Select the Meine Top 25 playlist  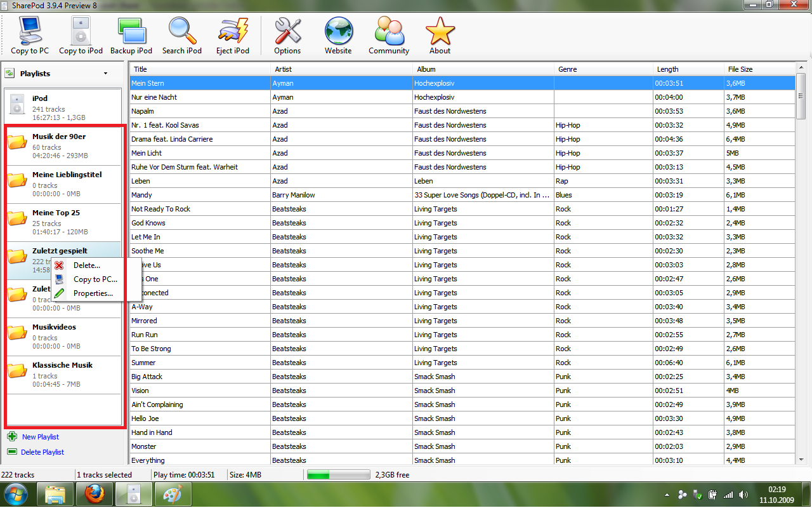pyautogui.click(x=63, y=222)
